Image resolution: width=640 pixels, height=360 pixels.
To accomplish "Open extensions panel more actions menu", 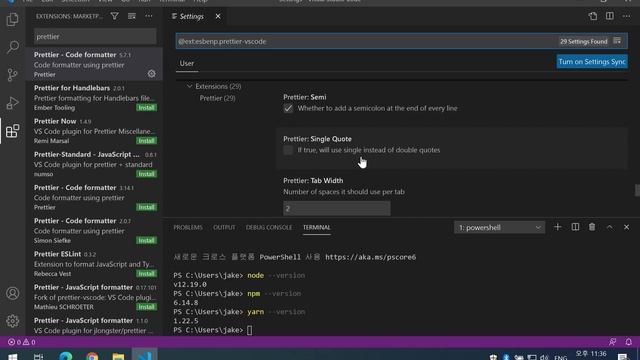I will click(149, 16).
